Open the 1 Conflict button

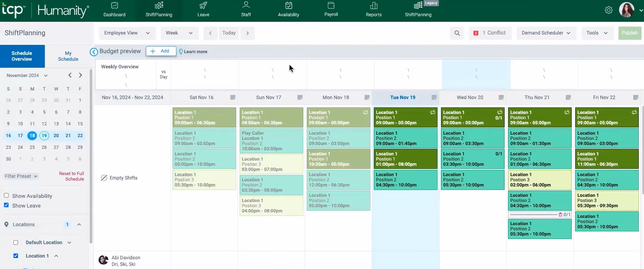click(490, 33)
